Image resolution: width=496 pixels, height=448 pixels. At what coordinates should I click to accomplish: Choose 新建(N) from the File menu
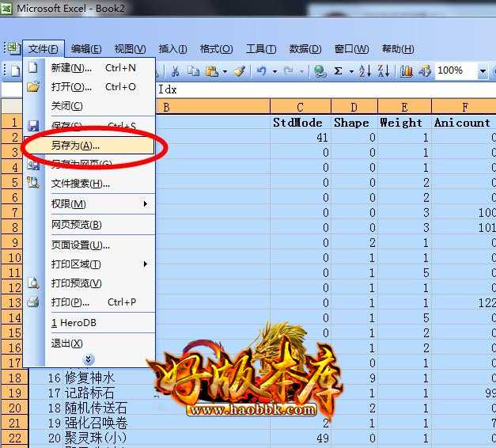(x=90, y=68)
